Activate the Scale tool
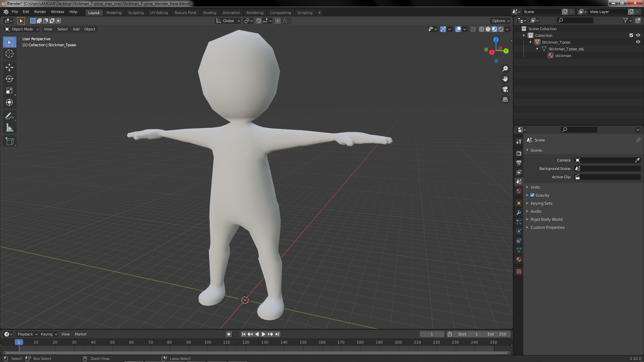The image size is (644, 362). tap(9, 91)
